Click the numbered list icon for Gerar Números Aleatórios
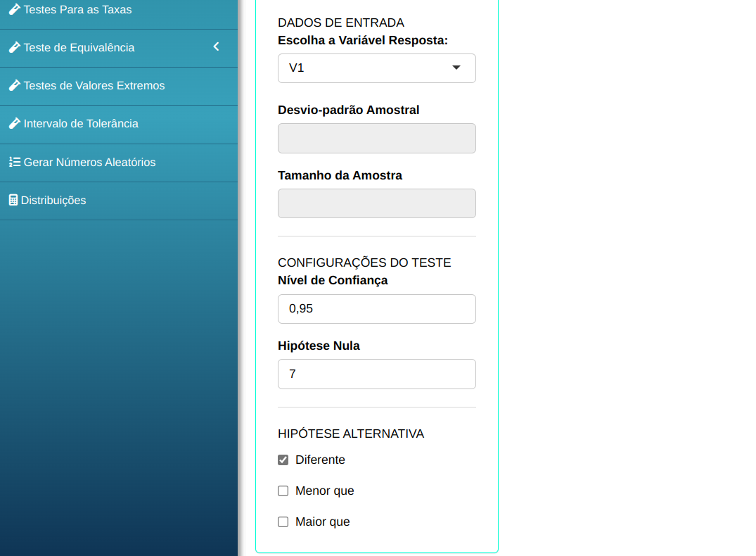756x556 pixels. click(x=14, y=162)
